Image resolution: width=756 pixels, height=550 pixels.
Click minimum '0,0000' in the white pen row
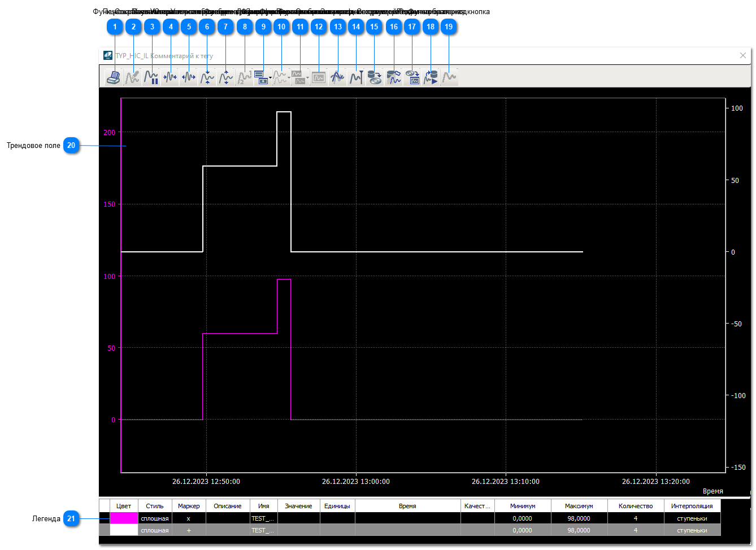pyautogui.click(x=523, y=530)
